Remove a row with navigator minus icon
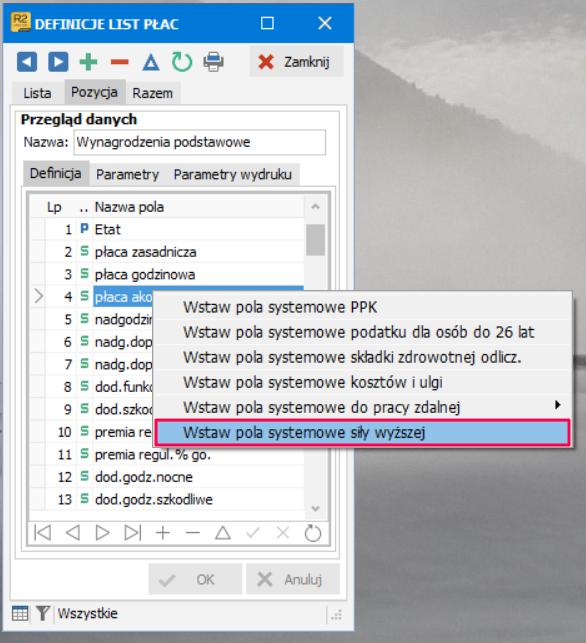Image resolution: width=586 pixels, height=643 pixels. (193, 533)
